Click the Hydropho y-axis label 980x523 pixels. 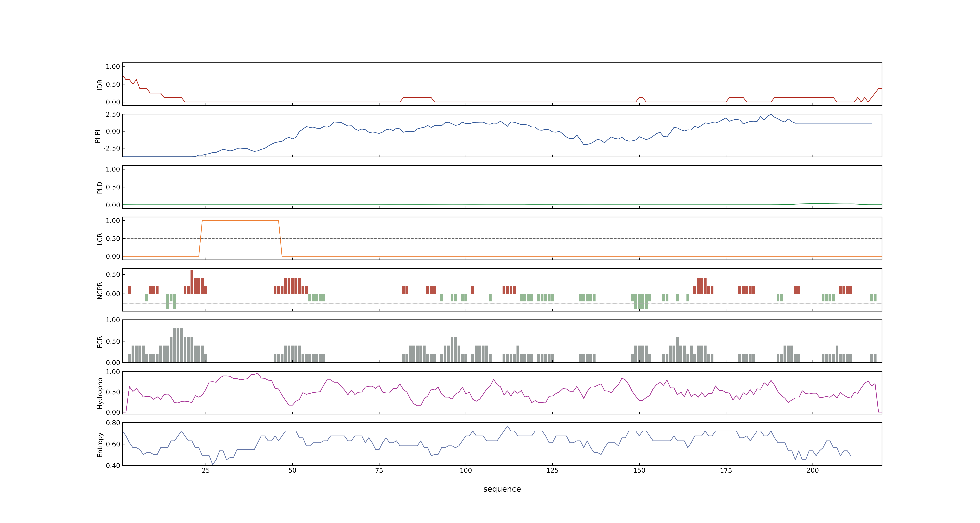(100, 393)
